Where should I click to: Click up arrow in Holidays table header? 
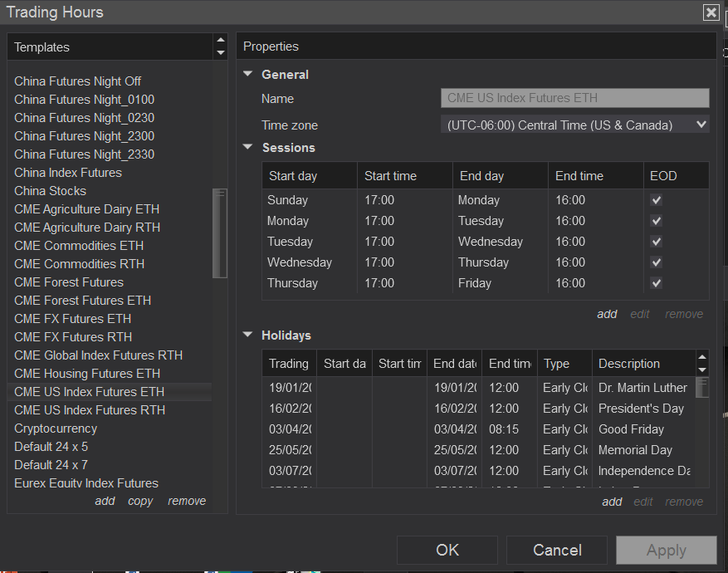click(702, 357)
